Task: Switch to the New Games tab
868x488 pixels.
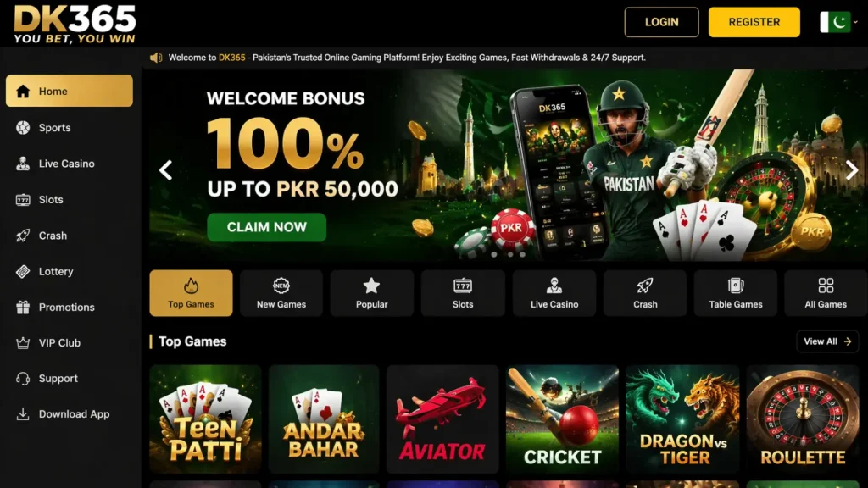Action: (x=281, y=293)
